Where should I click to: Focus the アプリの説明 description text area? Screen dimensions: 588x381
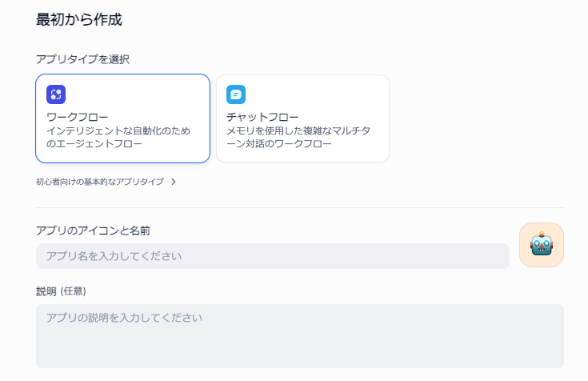[x=299, y=335]
